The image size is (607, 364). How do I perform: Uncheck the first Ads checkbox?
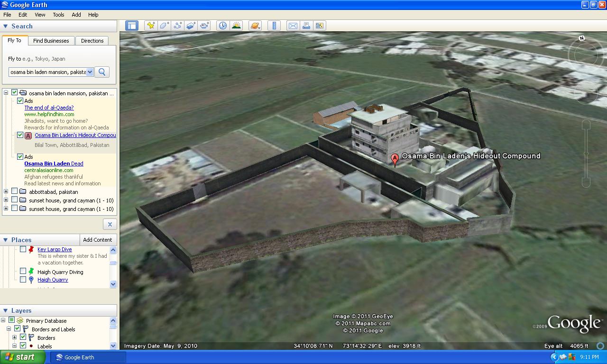point(20,101)
